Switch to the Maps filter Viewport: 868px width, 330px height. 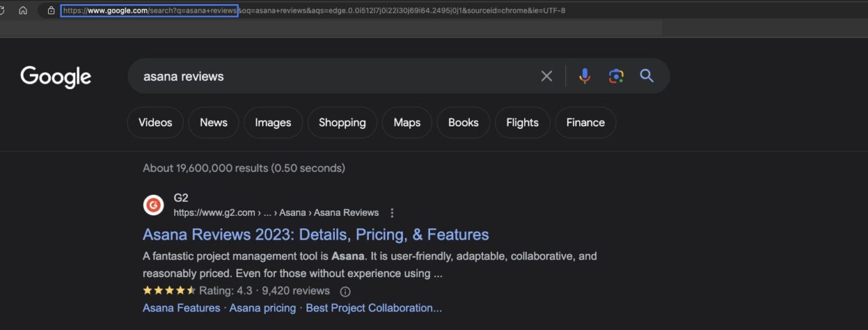(x=407, y=123)
